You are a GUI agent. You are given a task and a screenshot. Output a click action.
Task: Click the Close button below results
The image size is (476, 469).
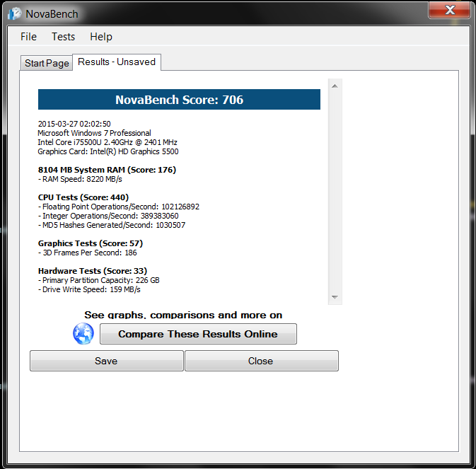pos(262,361)
